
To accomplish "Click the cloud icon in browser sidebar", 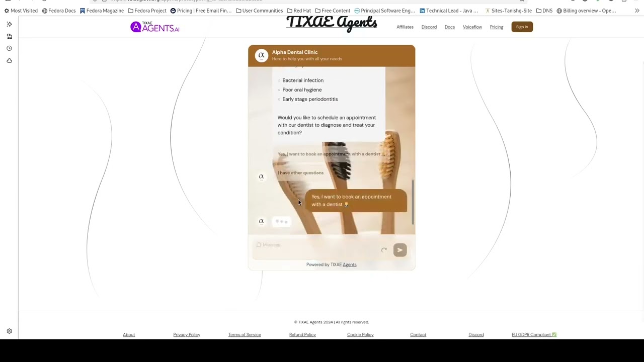I will [9, 60].
